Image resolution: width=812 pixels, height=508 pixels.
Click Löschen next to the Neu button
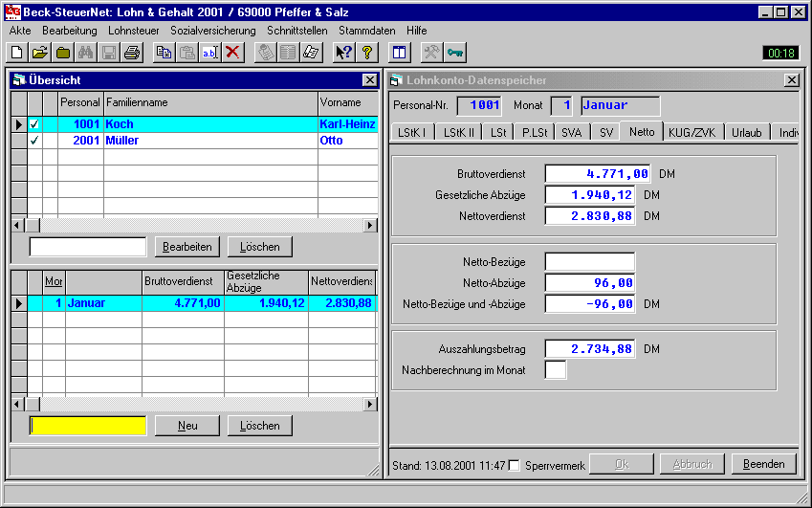pos(259,426)
